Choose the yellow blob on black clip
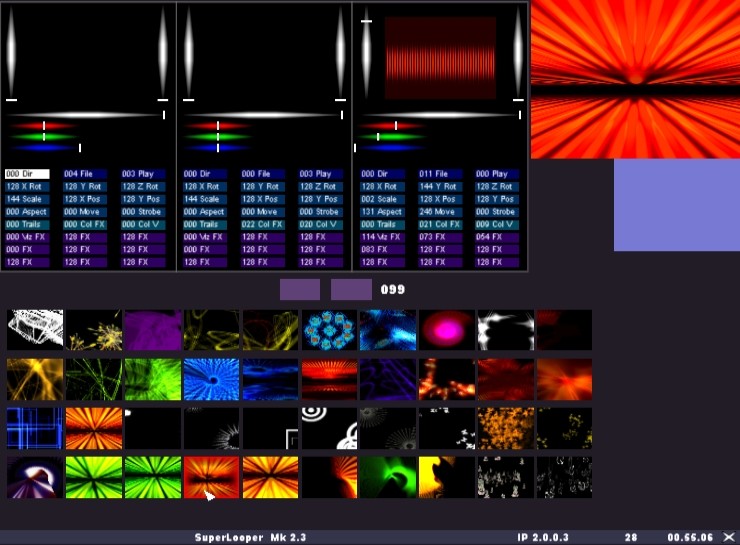This screenshot has height=545, width=740. (446, 477)
